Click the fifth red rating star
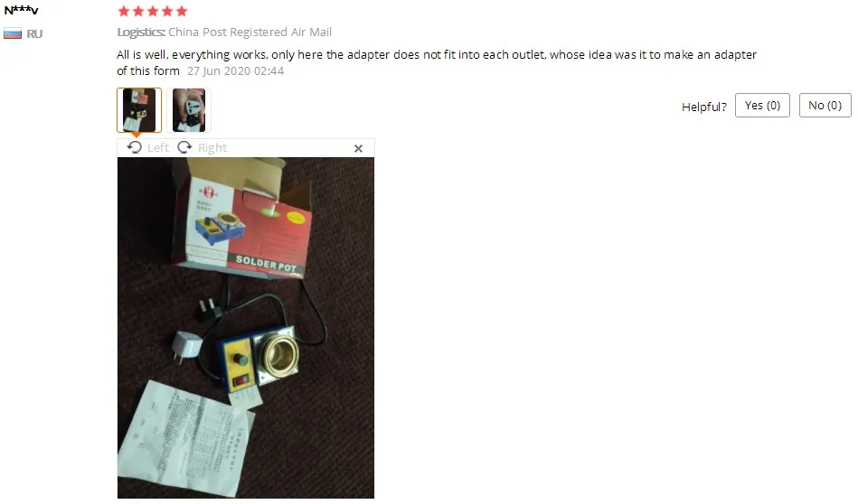 tap(182, 11)
